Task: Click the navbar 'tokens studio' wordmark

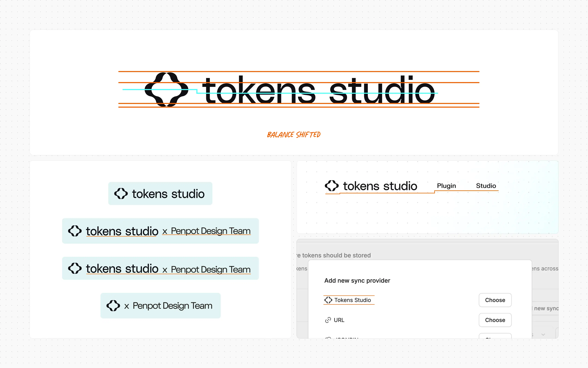Action: point(380,186)
